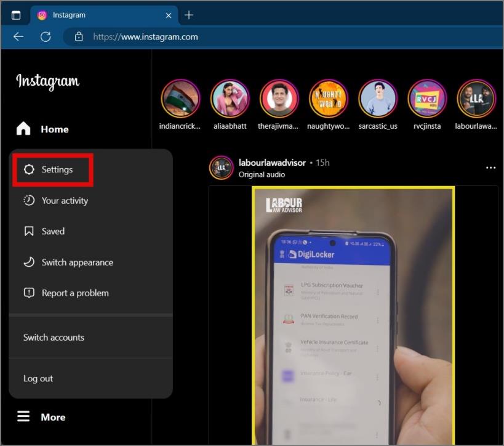Click the Your activity clock icon
Image resolution: width=504 pixels, height=446 pixels.
click(x=29, y=200)
